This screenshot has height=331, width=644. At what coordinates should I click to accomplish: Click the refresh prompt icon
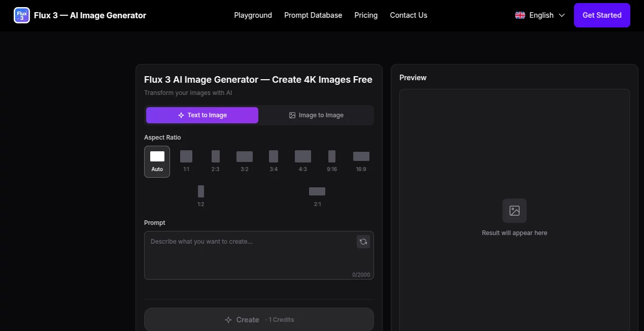pos(363,242)
